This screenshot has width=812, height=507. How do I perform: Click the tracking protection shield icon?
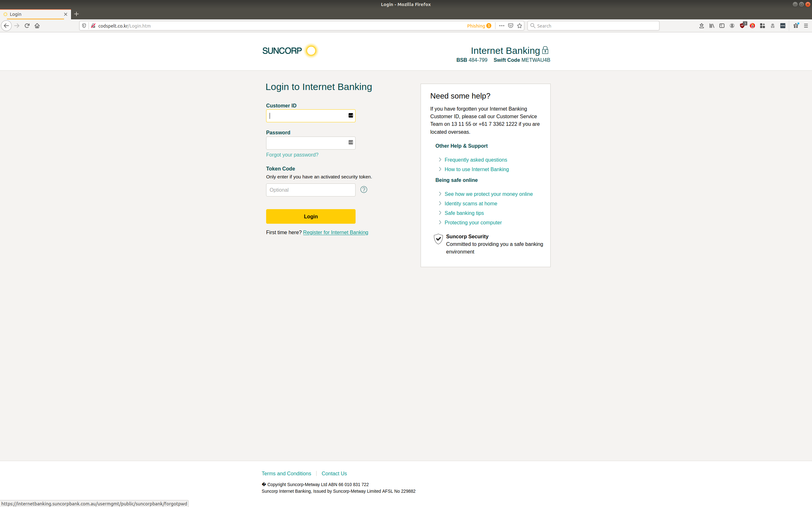click(x=83, y=25)
